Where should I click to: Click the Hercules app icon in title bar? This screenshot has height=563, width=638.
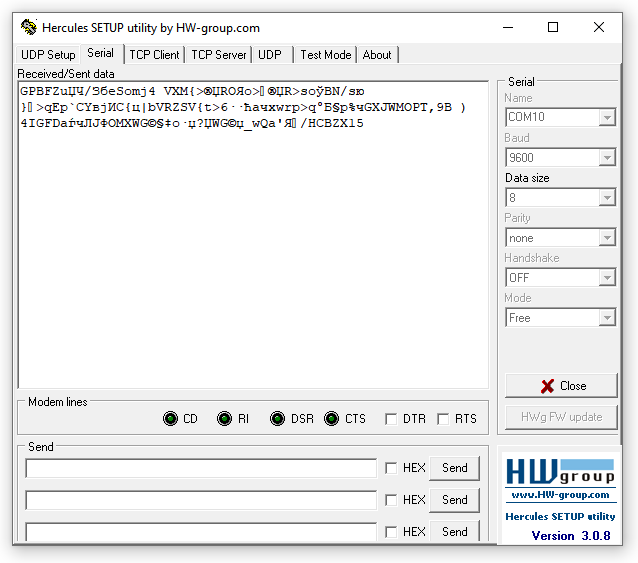tap(29, 28)
